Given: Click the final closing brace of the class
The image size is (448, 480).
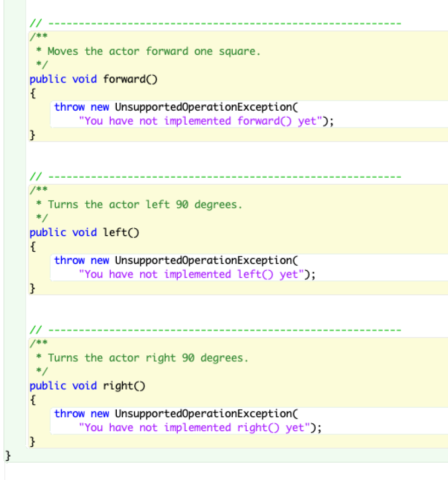Looking at the screenshot, I should click(x=8, y=456).
